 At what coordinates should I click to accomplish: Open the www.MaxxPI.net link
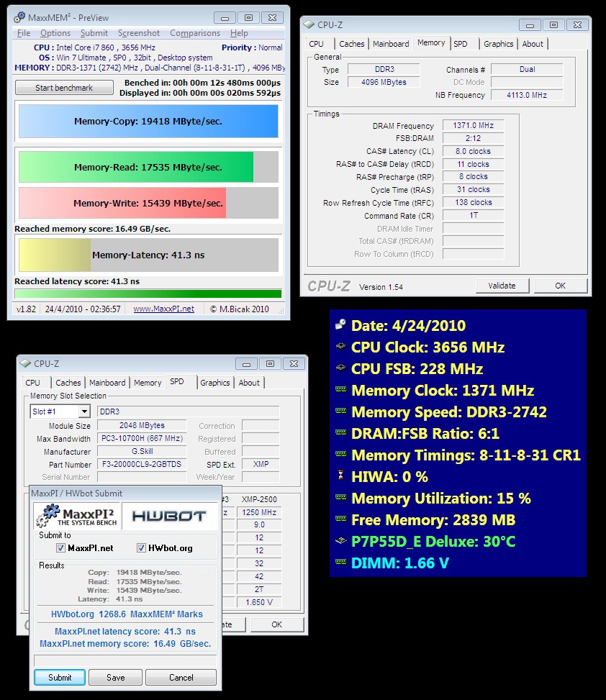[x=164, y=309]
